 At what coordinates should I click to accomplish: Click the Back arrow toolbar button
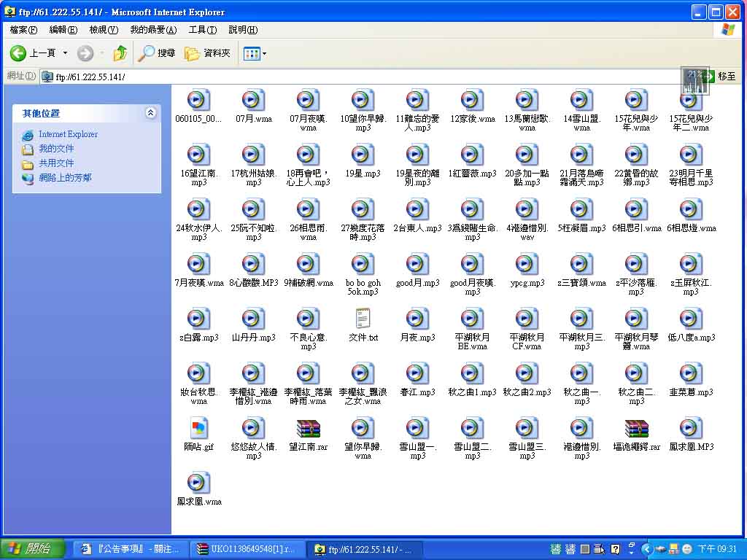19,53
